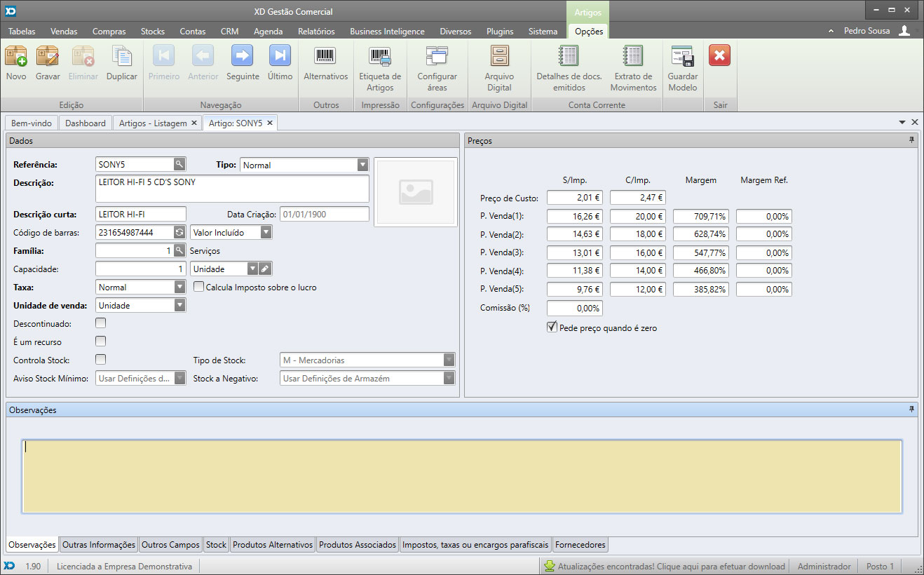This screenshot has width=924, height=575.
Task: Open the Relatórios menu
Action: click(316, 31)
